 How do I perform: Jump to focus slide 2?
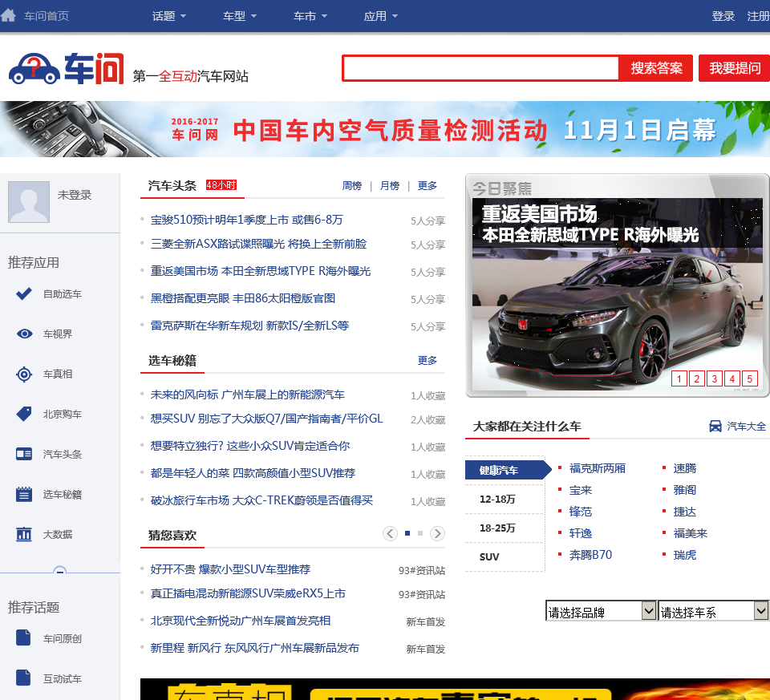[697, 378]
